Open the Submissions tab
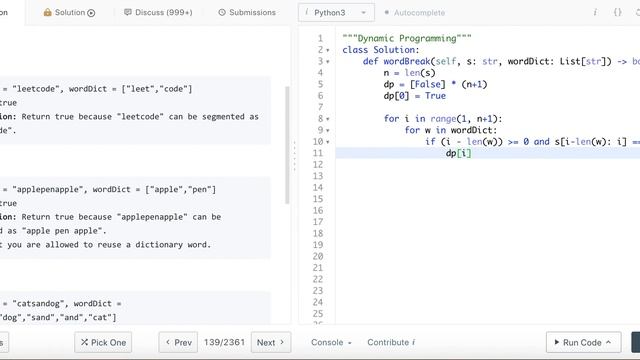The width and height of the screenshot is (640, 360). [247, 13]
